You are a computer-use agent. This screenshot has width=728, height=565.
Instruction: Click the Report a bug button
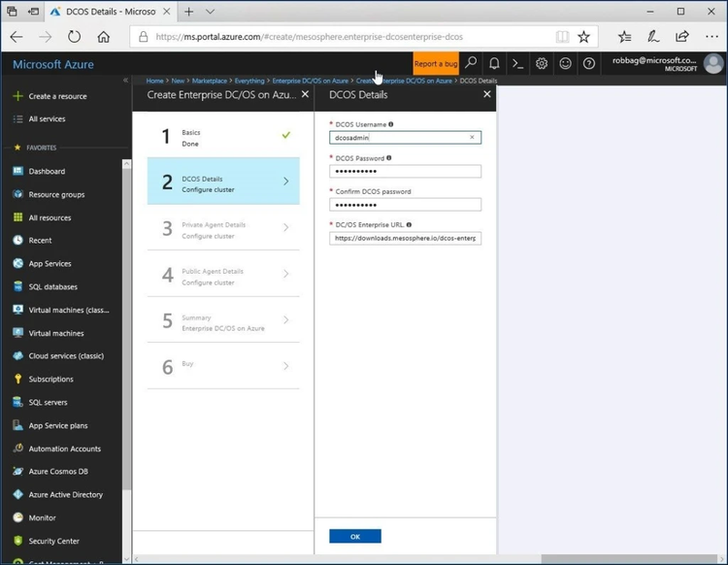(436, 64)
